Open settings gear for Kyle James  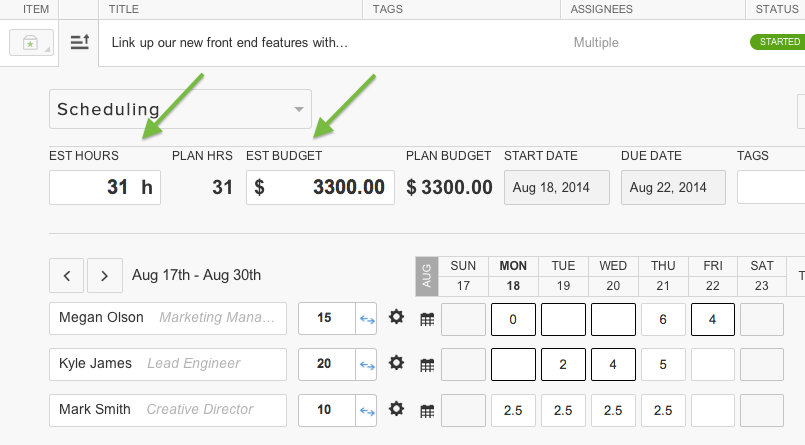click(396, 363)
